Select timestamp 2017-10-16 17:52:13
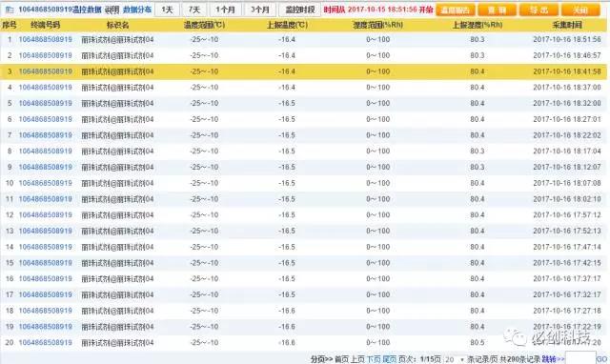The height and width of the screenshot is (364, 610). pyautogui.click(x=567, y=231)
